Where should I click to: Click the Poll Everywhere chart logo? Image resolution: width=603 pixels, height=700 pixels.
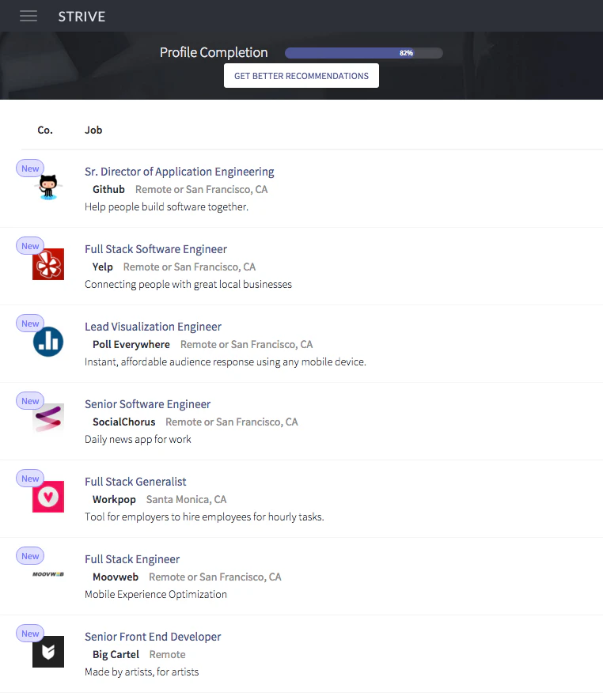pos(48,342)
